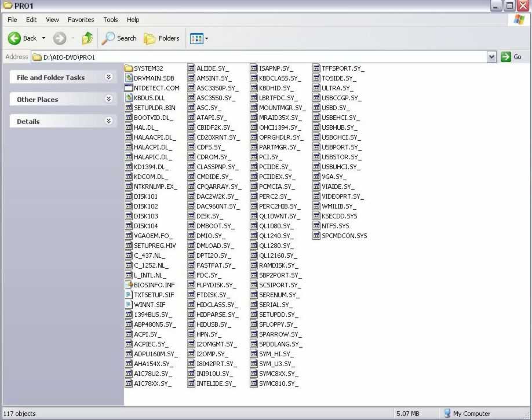Viewport: 532px width, 420px height.
Task: Expand the Other Places panel
Action: click(108, 99)
